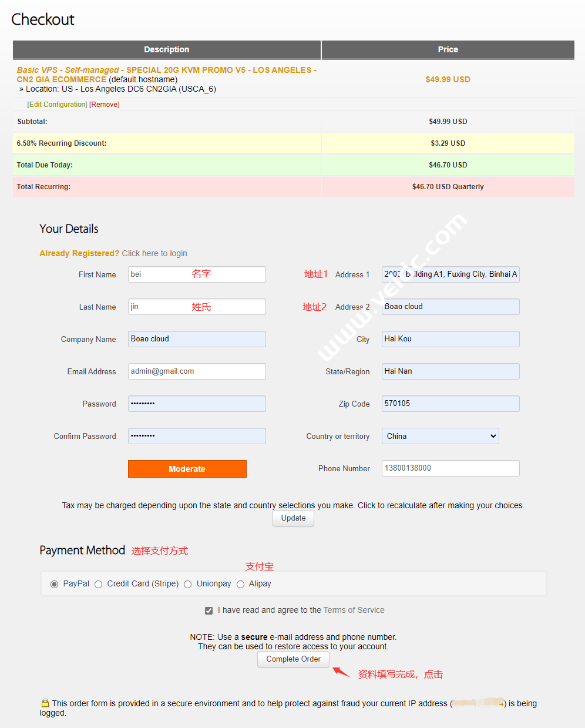Focus the Confirm Password field
This screenshot has width=585, height=728.
click(197, 436)
